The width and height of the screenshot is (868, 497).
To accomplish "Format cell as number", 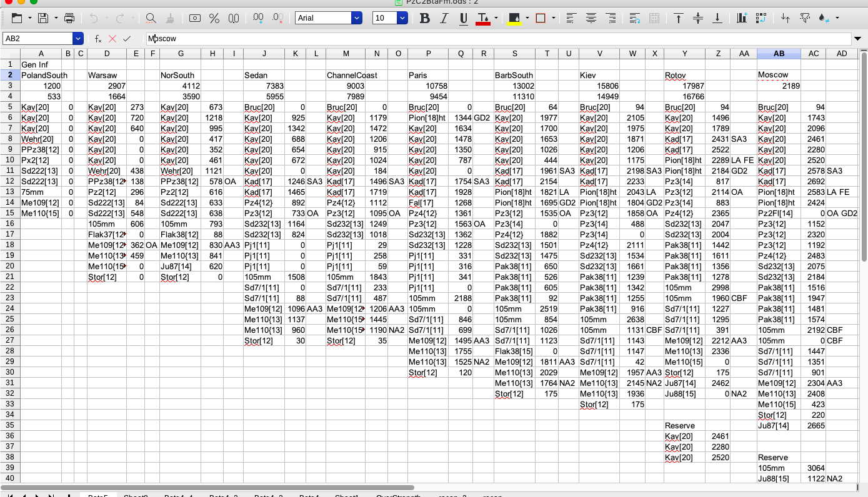I will tap(234, 18).
